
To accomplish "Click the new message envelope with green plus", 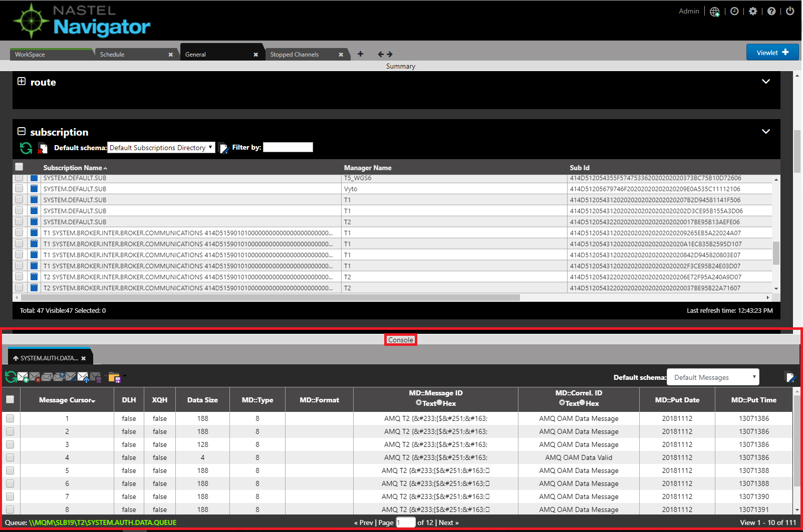I will click(x=23, y=377).
